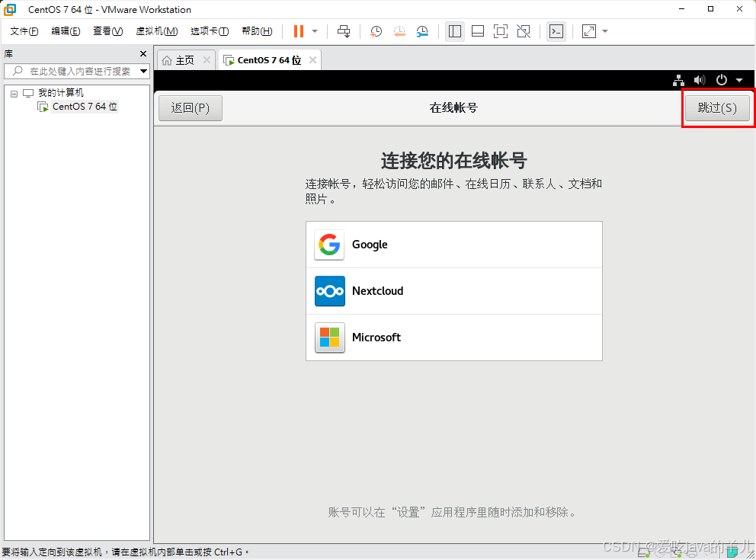Click the Google logo icon
Screen dimensions: 756x560
click(x=329, y=245)
